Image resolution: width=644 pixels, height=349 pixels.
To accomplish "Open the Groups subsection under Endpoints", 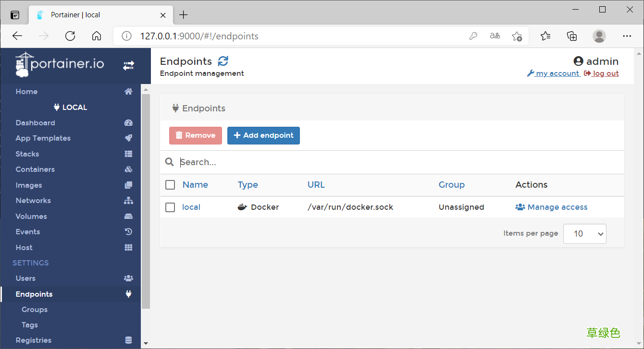I will tap(34, 309).
